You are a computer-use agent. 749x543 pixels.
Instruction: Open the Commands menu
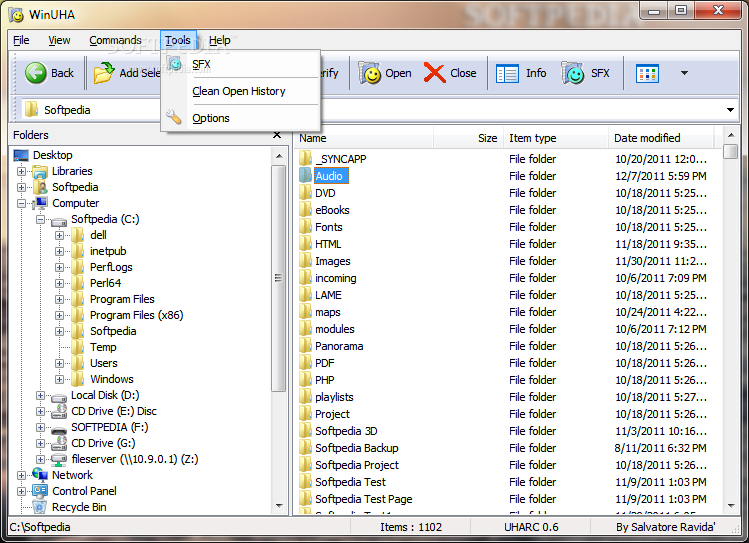click(x=115, y=40)
